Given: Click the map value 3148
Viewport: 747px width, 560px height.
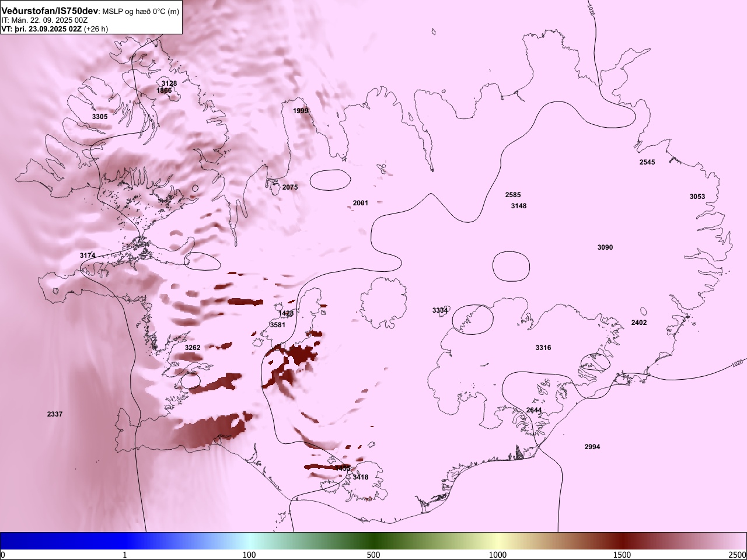Looking at the screenshot, I should 519,206.
